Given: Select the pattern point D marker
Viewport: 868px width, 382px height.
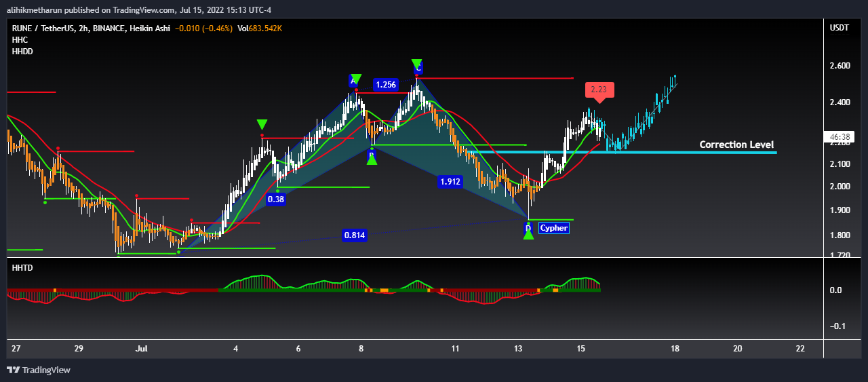Looking at the screenshot, I should (x=528, y=228).
